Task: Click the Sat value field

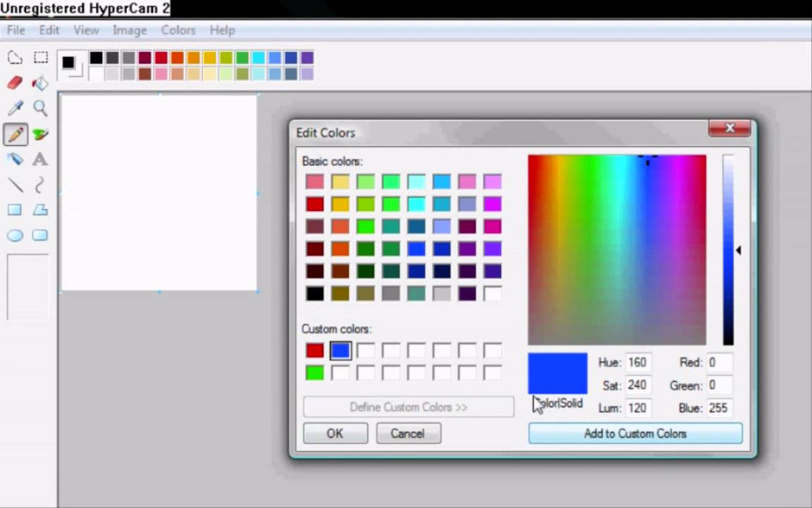Action: click(x=638, y=385)
